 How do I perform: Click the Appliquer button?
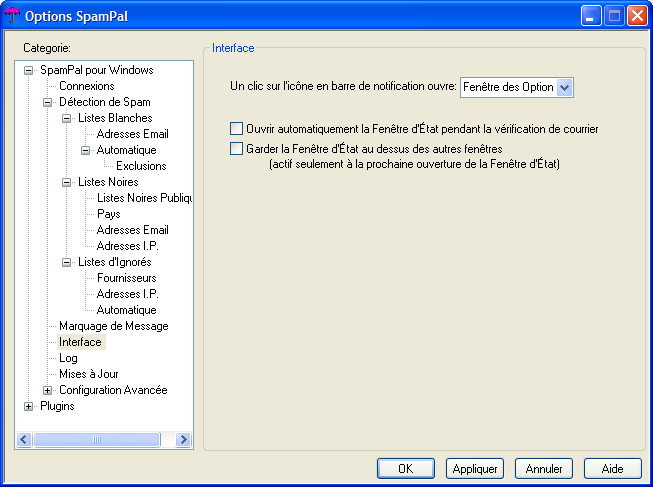click(x=475, y=469)
